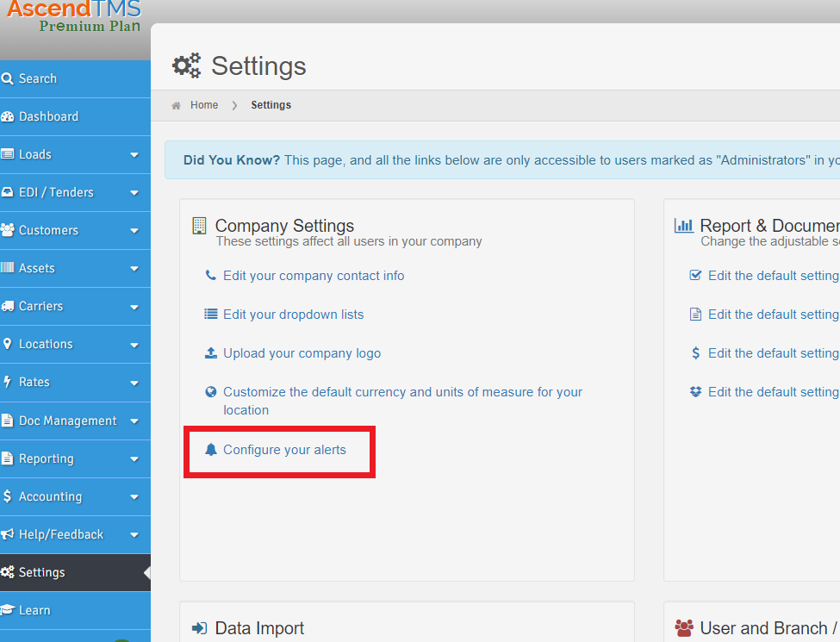The height and width of the screenshot is (642, 840).
Task: Click the Dashboard gauge icon
Action: (x=8, y=117)
